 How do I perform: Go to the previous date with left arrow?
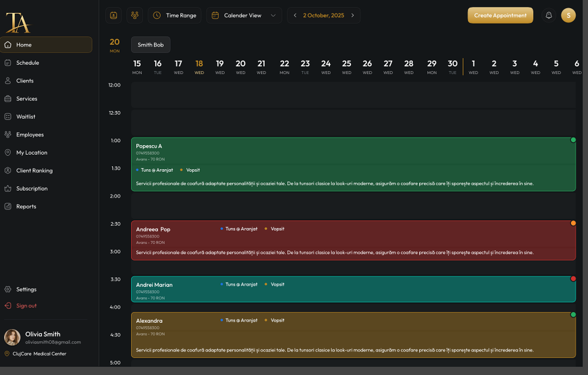pos(295,15)
